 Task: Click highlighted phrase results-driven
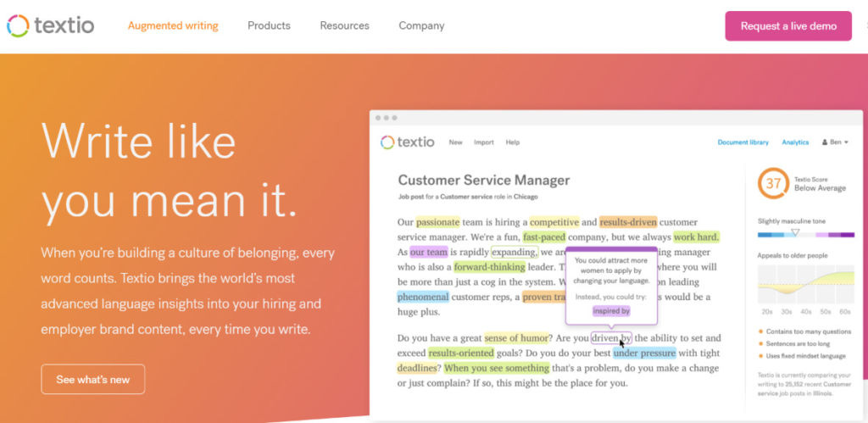(x=628, y=222)
